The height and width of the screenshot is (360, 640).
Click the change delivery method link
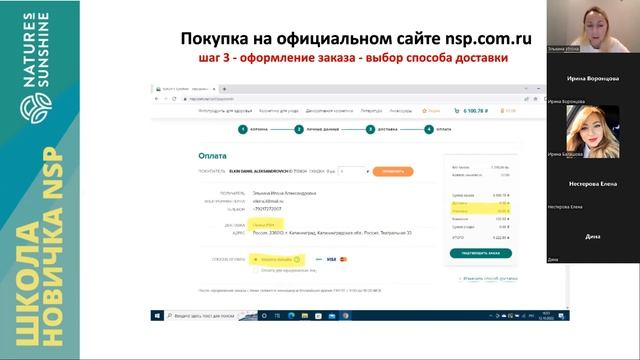pyautogui.click(x=489, y=279)
